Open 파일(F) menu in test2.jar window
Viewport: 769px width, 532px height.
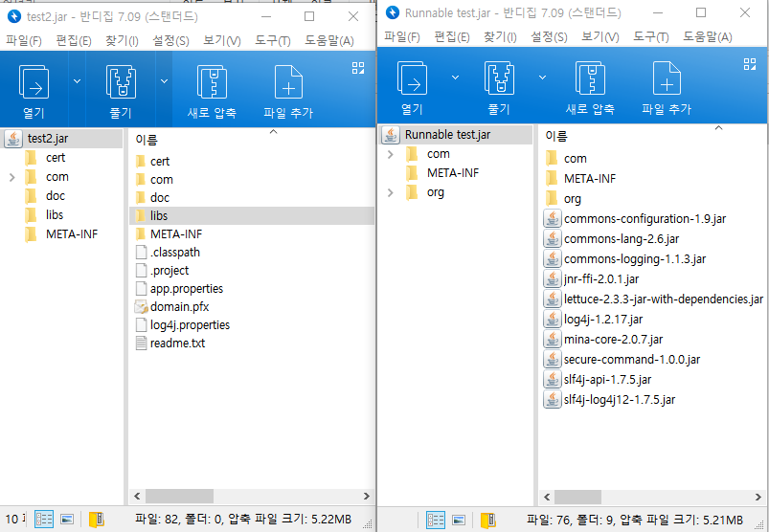click(24, 40)
